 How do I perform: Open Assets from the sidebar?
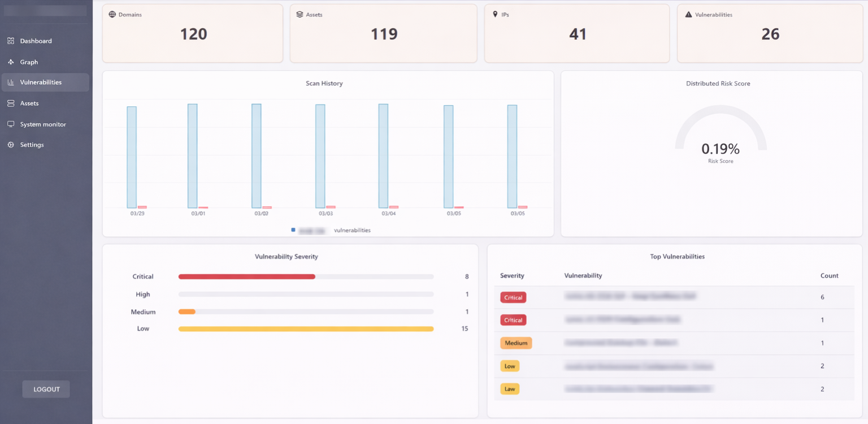point(10,103)
